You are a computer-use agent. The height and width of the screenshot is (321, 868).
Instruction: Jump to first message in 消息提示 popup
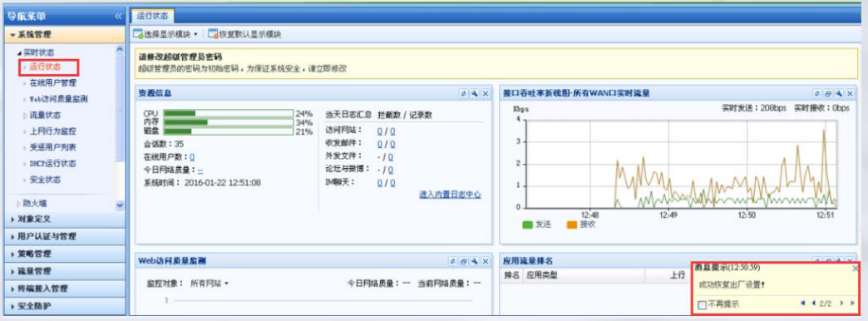(x=803, y=304)
